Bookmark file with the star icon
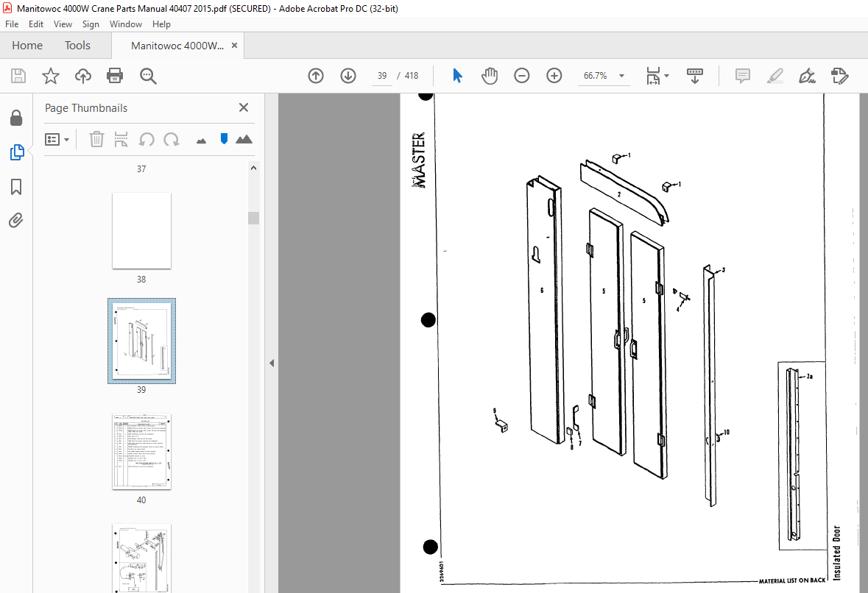Viewport: 868px width, 593px height. [x=50, y=76]
